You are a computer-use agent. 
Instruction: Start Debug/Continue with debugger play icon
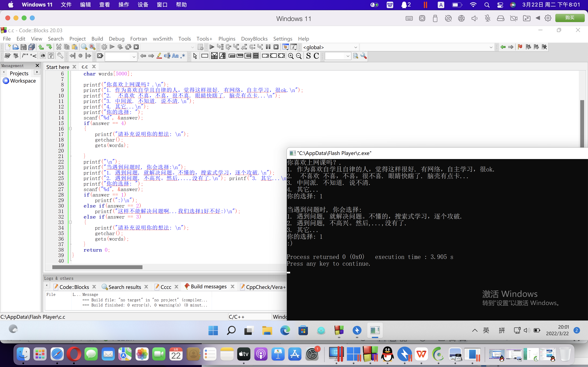click(212, 47)
